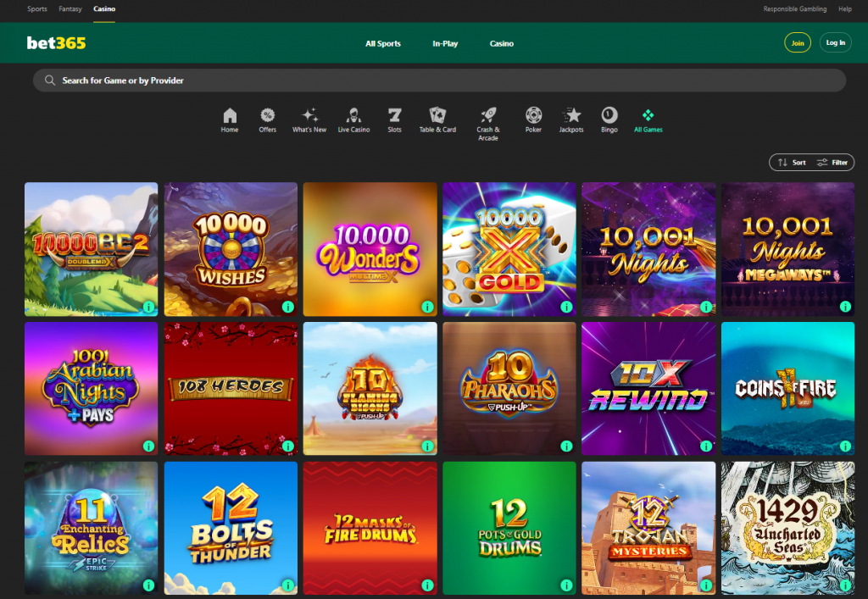
Task: Launch 10000 Wishes game
Action: point(231,249)
